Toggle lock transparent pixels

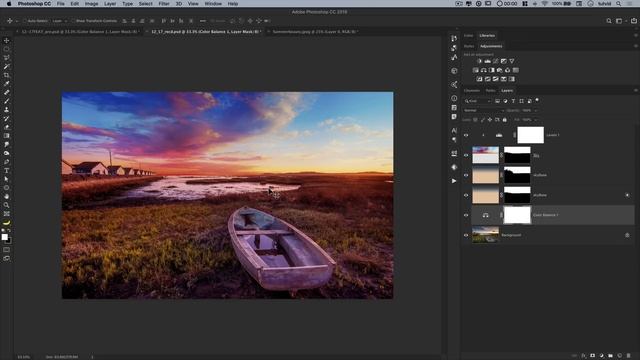475,120
